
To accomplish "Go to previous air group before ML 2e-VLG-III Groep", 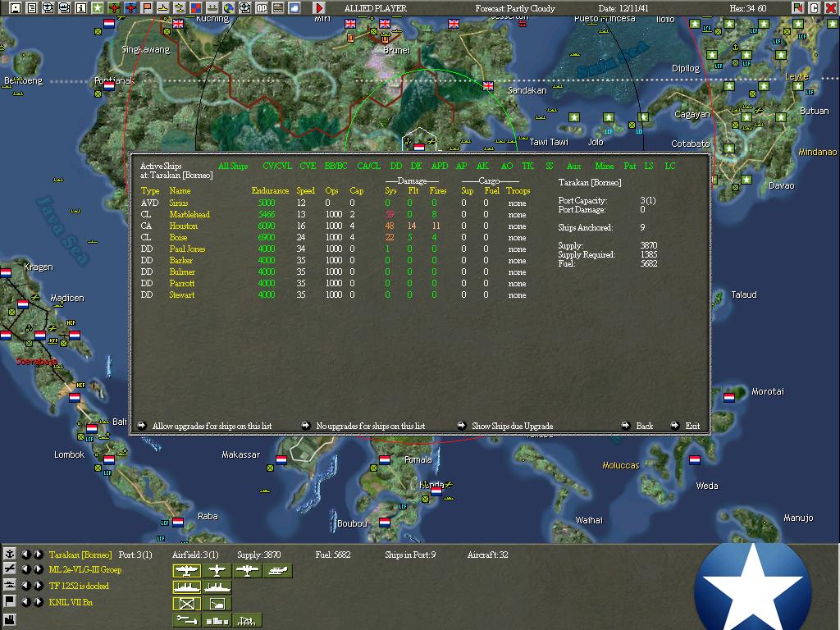I will (x=25, y=570).
